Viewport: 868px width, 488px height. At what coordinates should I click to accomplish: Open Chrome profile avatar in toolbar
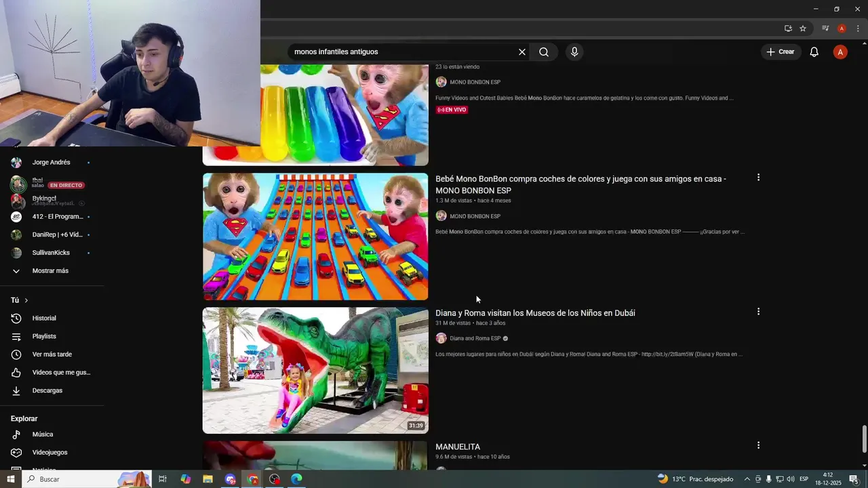(842, 28)
